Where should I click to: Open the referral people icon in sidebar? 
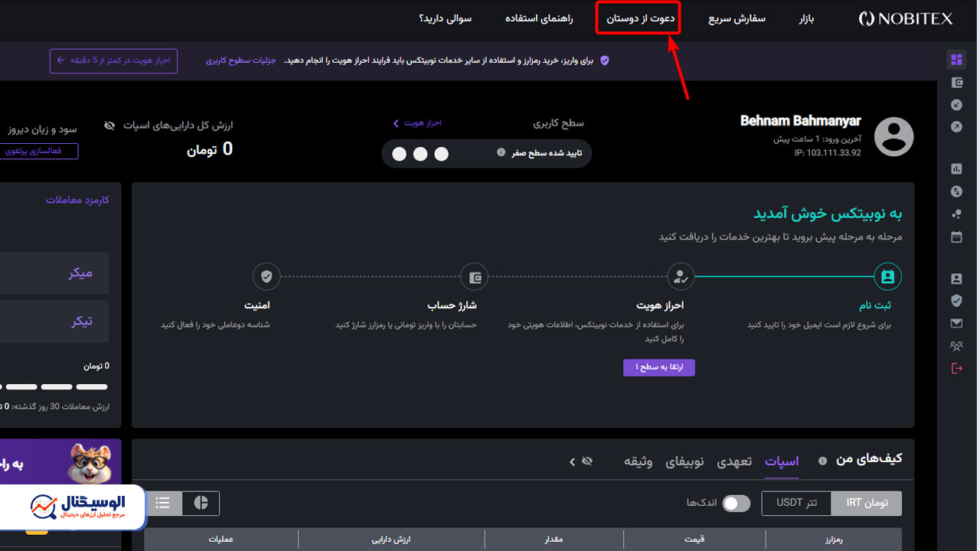point(956,346)
